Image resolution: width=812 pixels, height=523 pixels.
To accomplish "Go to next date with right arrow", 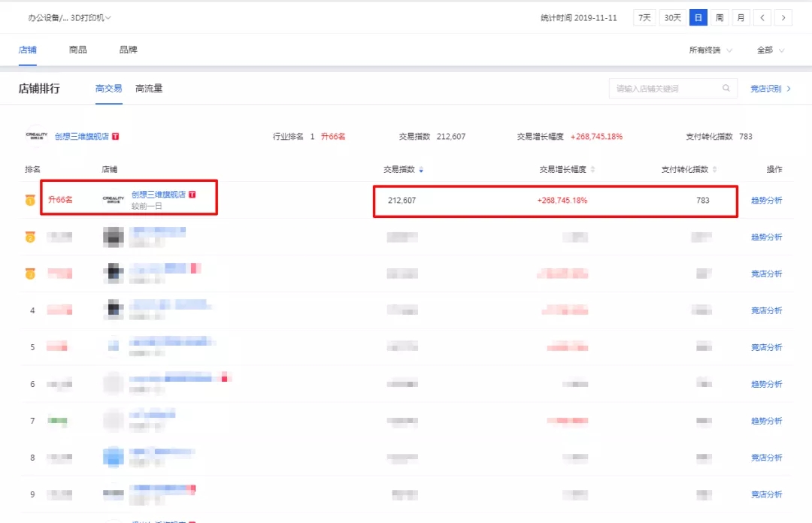I will pyautogui.click(x=783, y=17).
